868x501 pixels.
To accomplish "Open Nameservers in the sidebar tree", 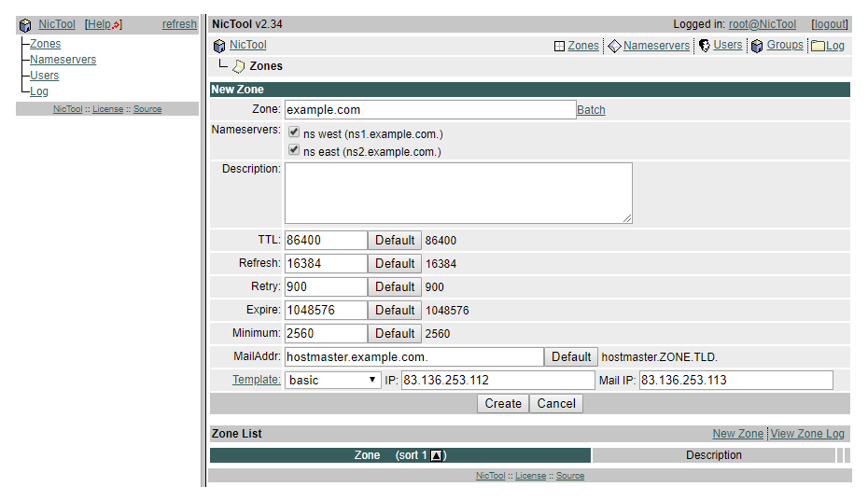I will pos(63,60).
